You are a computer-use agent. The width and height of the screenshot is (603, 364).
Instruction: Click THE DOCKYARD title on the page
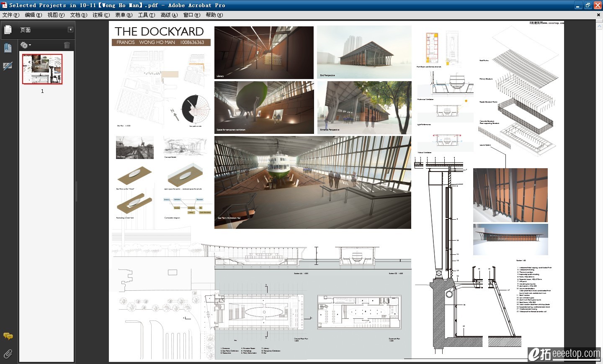159,31
